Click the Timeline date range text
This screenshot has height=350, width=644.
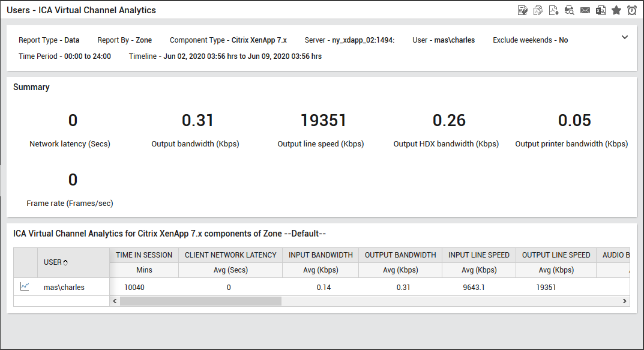[225, 56]
